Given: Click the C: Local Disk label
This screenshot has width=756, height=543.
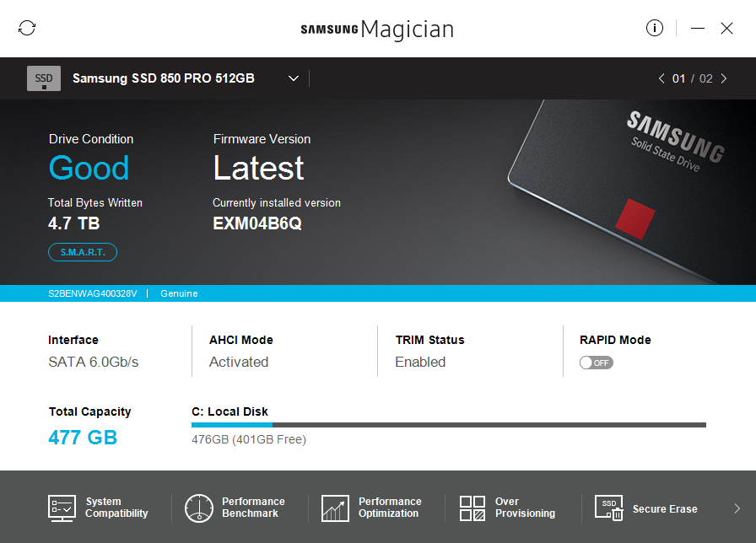Looking at the screenshot, I should (x=229, y=411).
